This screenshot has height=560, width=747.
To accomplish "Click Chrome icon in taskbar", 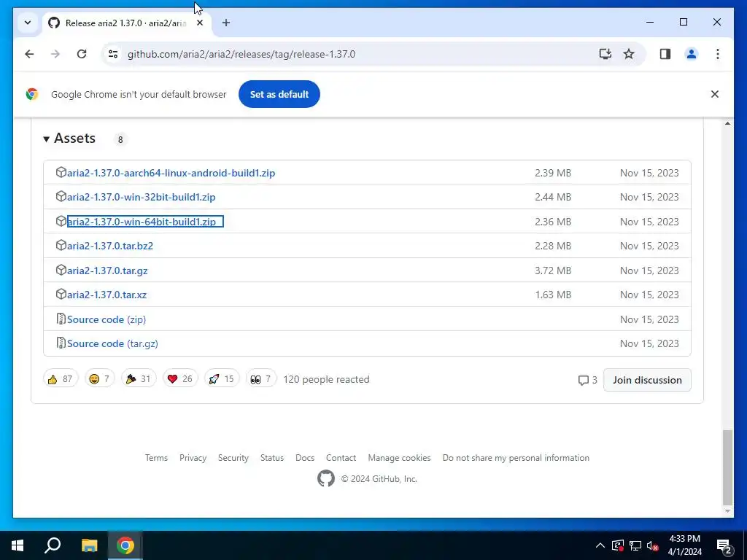I will point(125,545).
